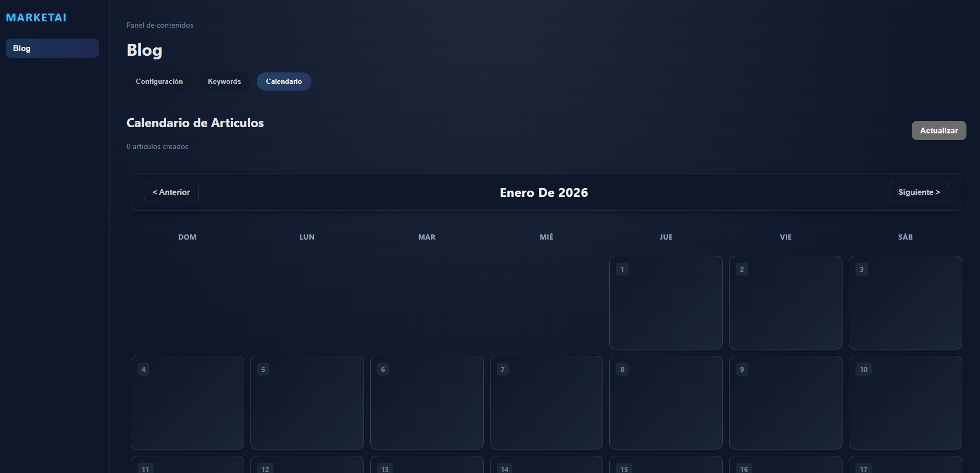Go to next month with Siguiente
The image size is (980, 473).
coord(919,192)
